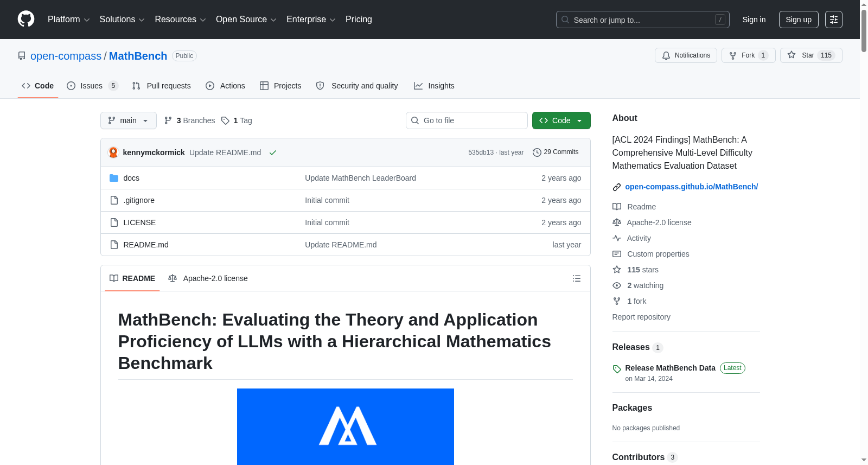Click the Go to file search field

pos(467,120)
